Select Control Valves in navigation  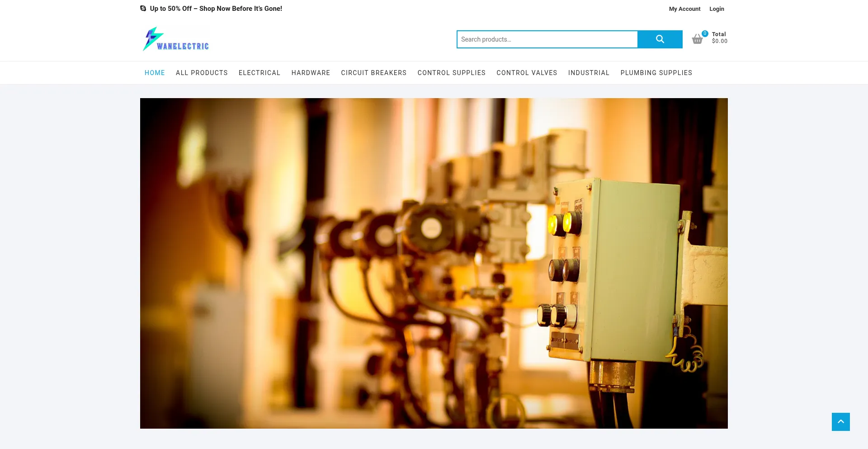tap(527, 73)
